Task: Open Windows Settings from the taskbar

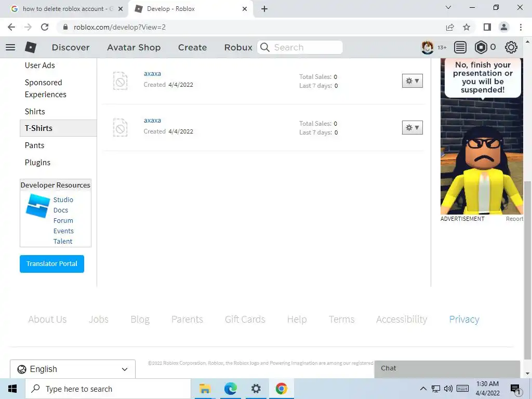Action: (256, 389)
